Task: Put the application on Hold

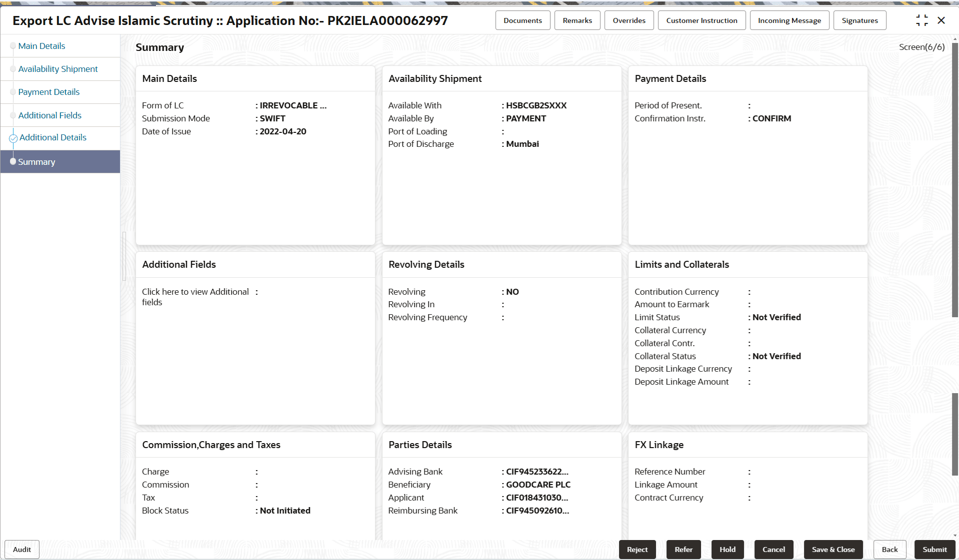Action: pyautogui.click(x=727, y=549)
